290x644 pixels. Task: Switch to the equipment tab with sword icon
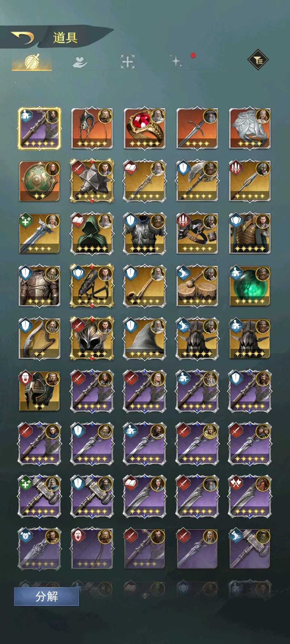[x=32, y=62]
